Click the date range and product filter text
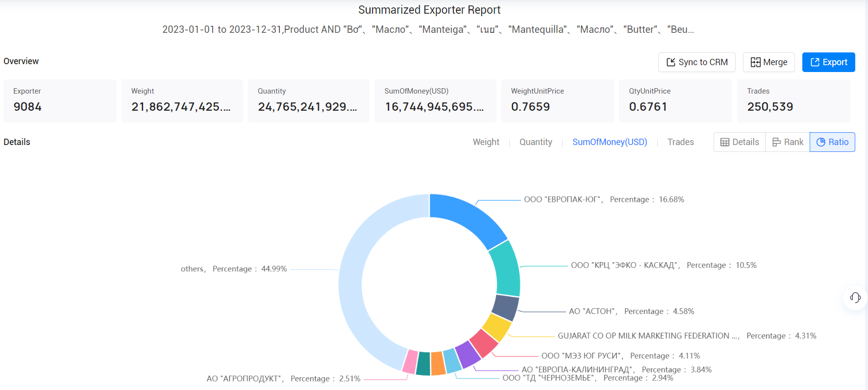This screenshot has height=390, width=868. [428, 29]
